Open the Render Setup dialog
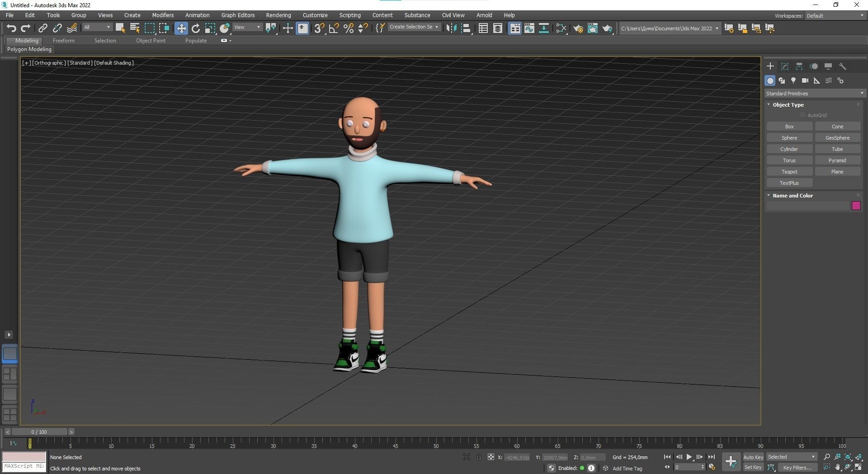This screenshot has width=868, height=474. [578, 28]
